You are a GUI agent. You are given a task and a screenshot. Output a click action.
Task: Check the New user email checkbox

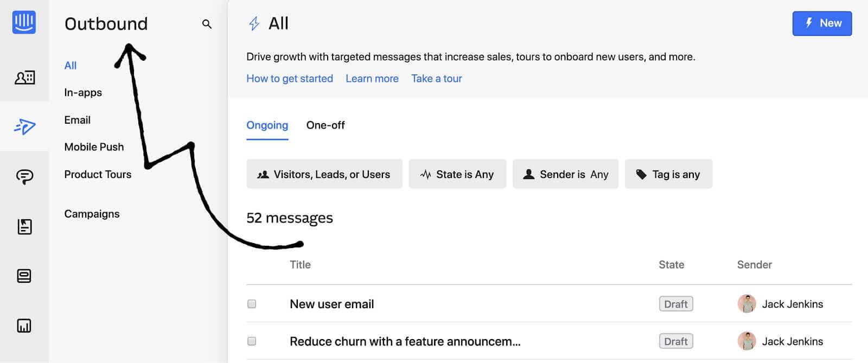tap(252, 304)
